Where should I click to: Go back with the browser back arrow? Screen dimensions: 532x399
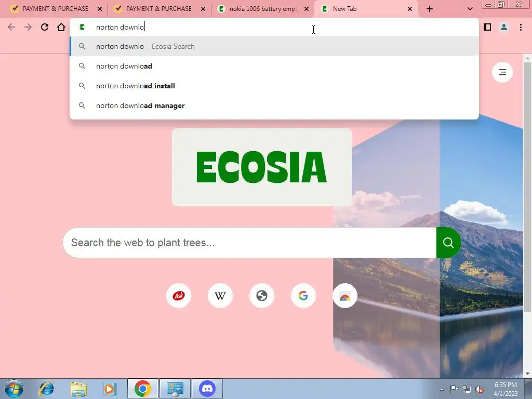[x=11, y=27]
